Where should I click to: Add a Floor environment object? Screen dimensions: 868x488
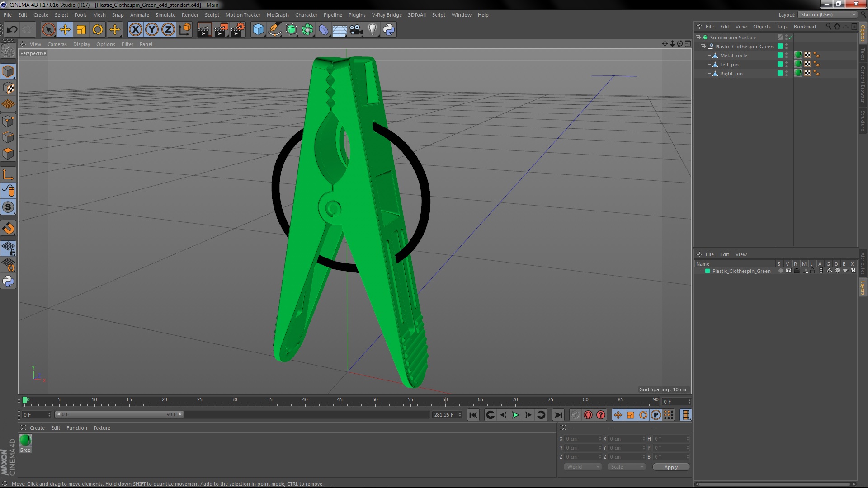[340, 30]
